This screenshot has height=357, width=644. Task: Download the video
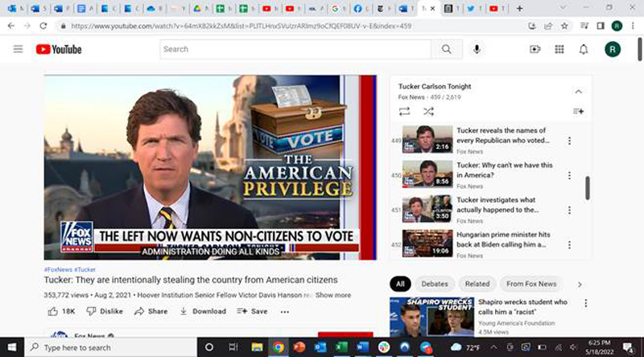click(203, 311)
